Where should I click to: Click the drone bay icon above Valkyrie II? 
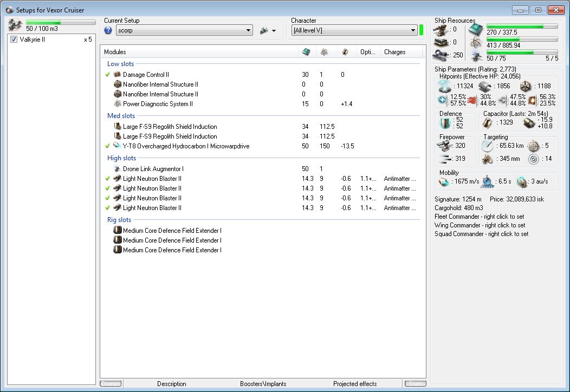point(15,25)
